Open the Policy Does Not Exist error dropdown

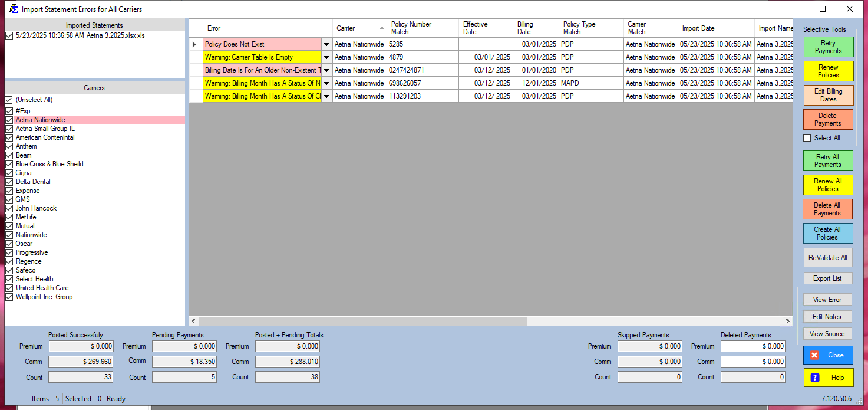(326, 44)
